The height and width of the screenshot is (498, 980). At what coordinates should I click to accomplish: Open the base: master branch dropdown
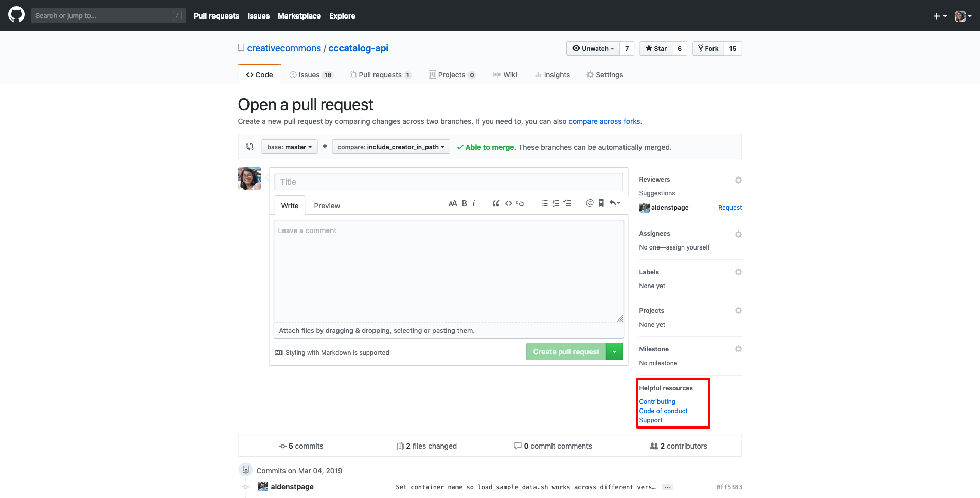(x=289, y=147)
